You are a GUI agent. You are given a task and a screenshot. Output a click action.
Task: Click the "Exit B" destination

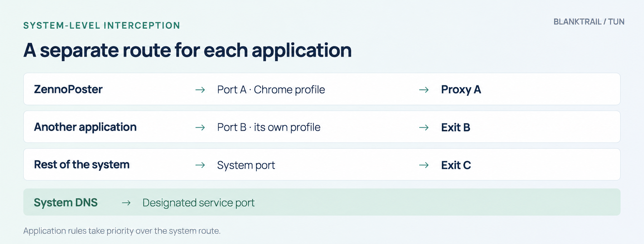coord(456,127)
